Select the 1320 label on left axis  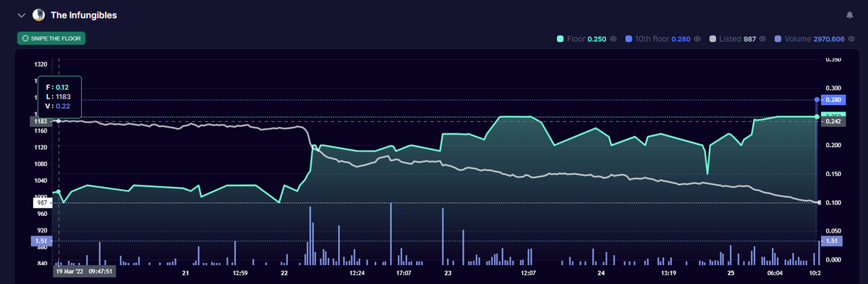click(x=41, y=64)
